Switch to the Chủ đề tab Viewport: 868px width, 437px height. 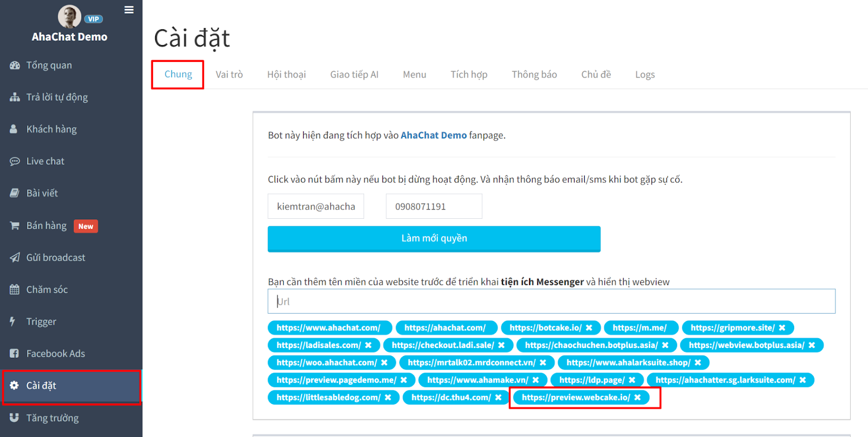pyautogui.click(x=596, y=74)
